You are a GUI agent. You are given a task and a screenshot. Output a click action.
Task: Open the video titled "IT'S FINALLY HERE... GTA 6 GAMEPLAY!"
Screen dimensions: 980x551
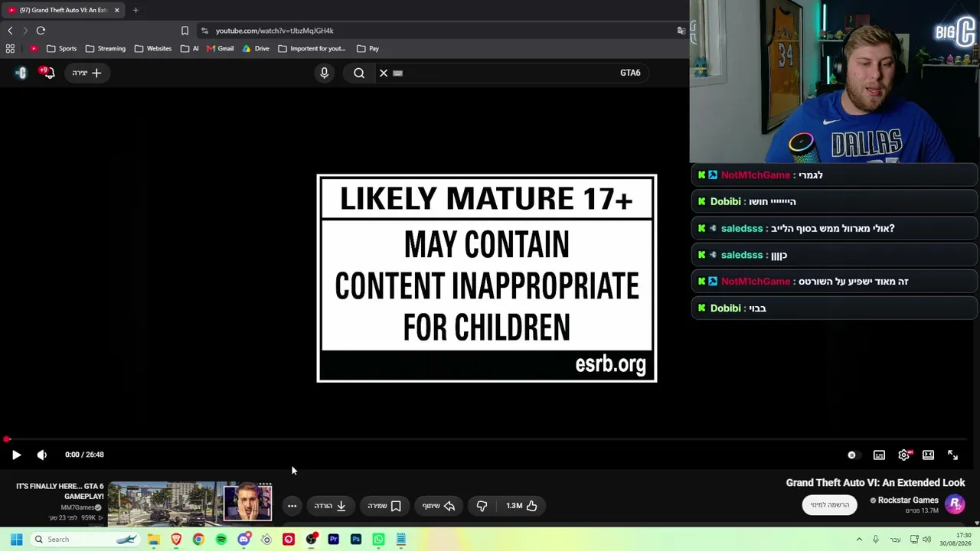point(60,491)
